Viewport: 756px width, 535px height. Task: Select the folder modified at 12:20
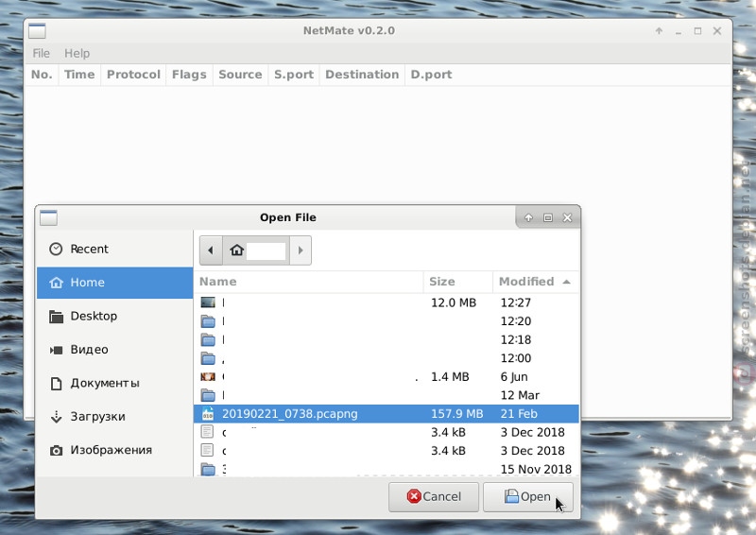coord(387,321)
